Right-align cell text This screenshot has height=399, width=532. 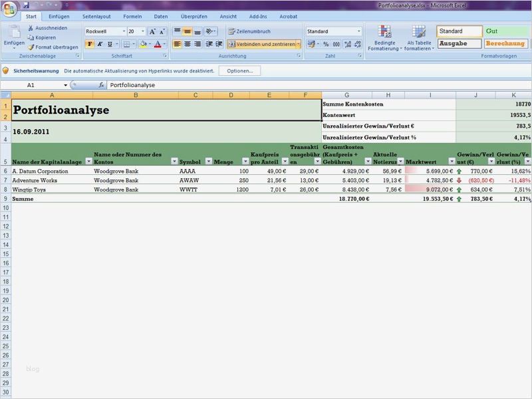(198, 44)
